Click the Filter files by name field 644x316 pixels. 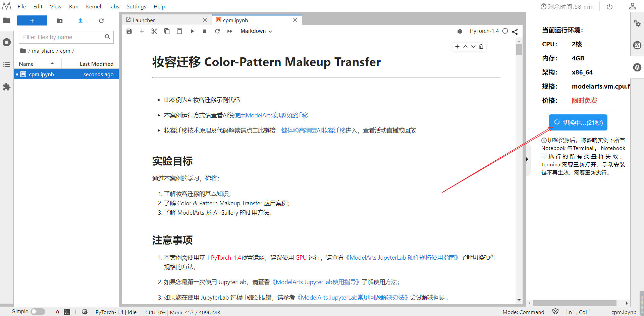66,37
